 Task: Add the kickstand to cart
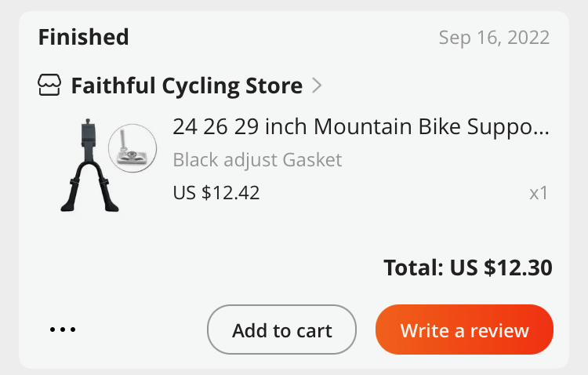[x=281, y=329]
